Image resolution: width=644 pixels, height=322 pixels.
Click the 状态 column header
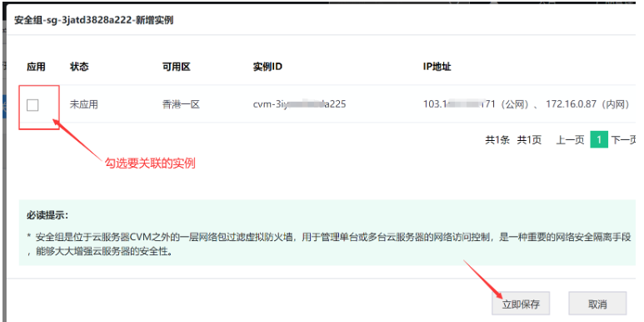click(79, 67)
